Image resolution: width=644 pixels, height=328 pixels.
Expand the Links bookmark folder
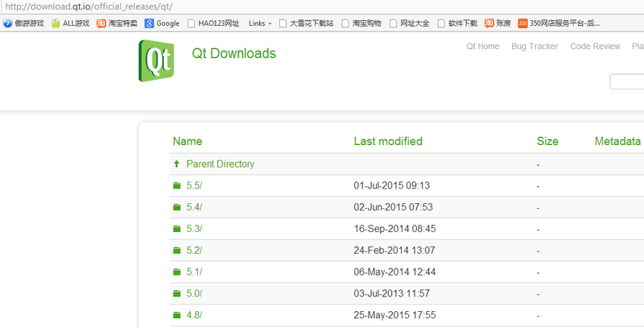click(x=259, y=23)
